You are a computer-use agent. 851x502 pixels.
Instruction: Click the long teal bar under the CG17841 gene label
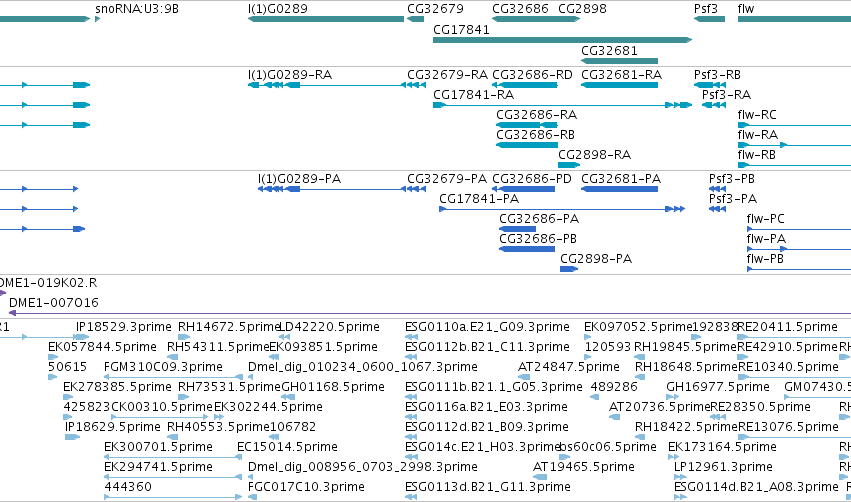pyautogui.click(x=562, y=40)
